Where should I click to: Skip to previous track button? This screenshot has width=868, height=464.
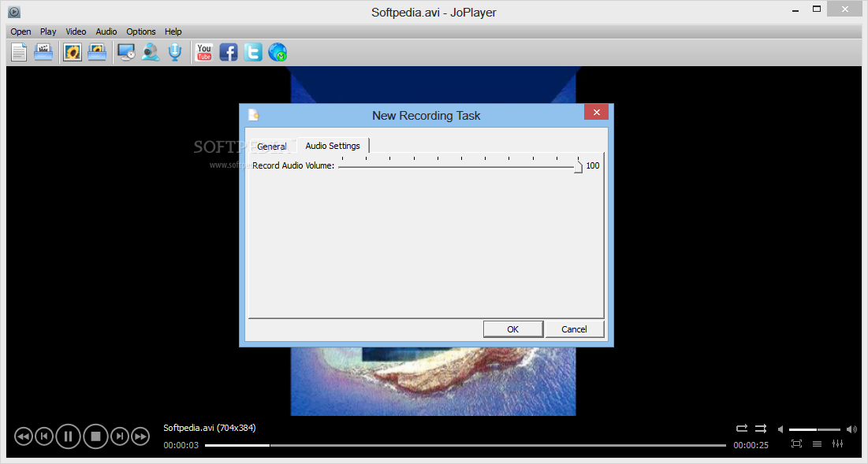click(x=44, y=437)
